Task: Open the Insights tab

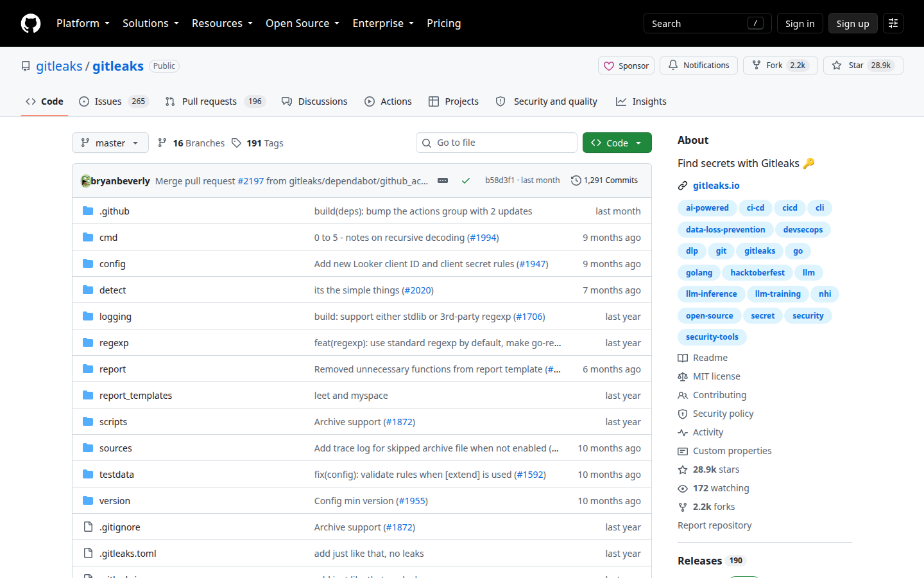Action: (x=641, y=101)
